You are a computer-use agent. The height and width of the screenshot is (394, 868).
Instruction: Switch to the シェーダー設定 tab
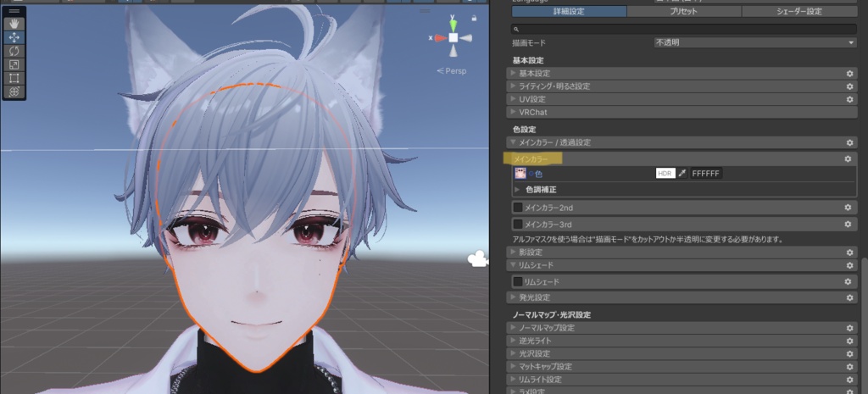click(799, 12)
